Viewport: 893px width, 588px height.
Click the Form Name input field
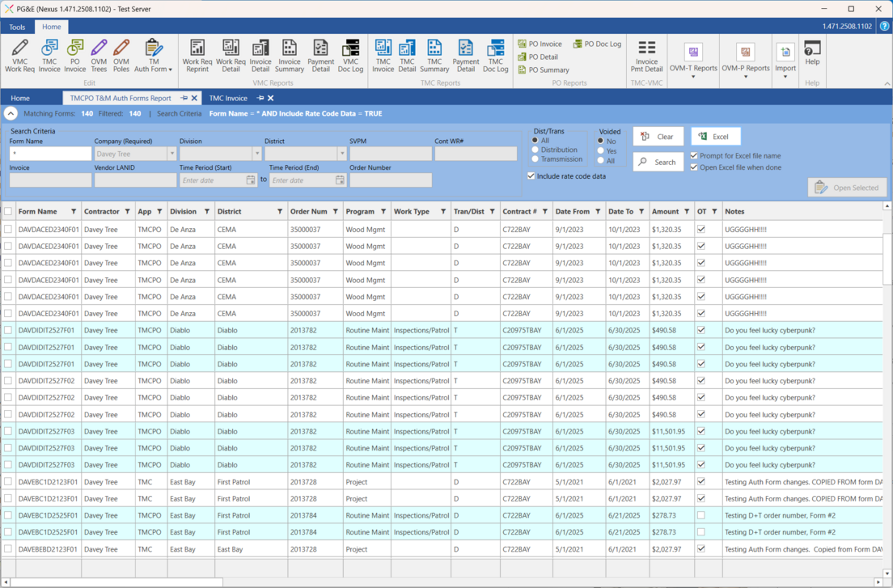coord(50,154)
